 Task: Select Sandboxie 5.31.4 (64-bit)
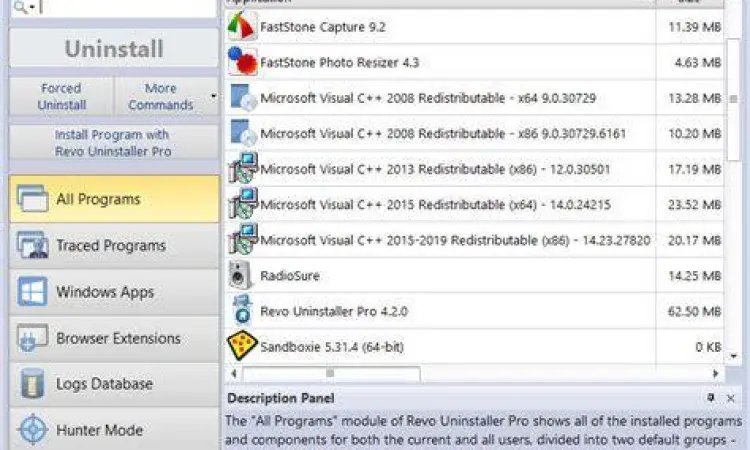[x=474, y=346]
